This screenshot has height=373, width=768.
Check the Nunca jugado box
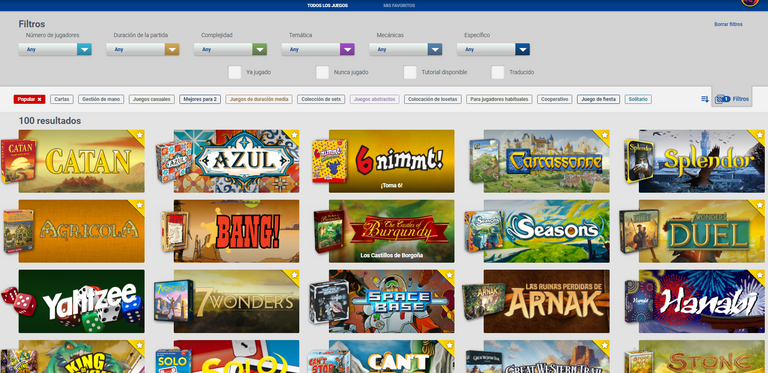(322, 72)
